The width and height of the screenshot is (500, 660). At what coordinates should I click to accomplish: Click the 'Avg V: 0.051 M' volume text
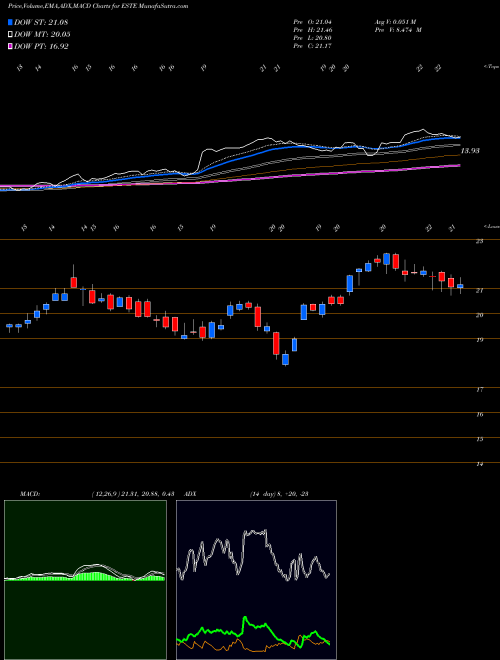pyautogui.click(x=394, y=22)
